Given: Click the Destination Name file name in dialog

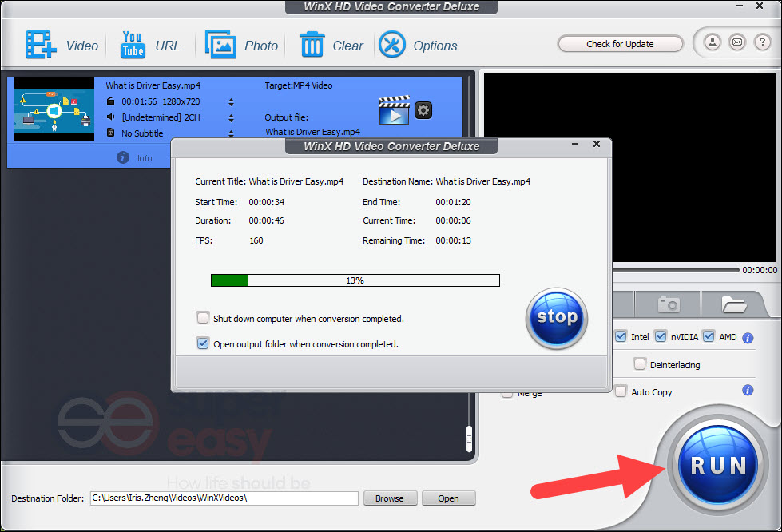Looking at the screenshot, I should [x=482, y=181].
